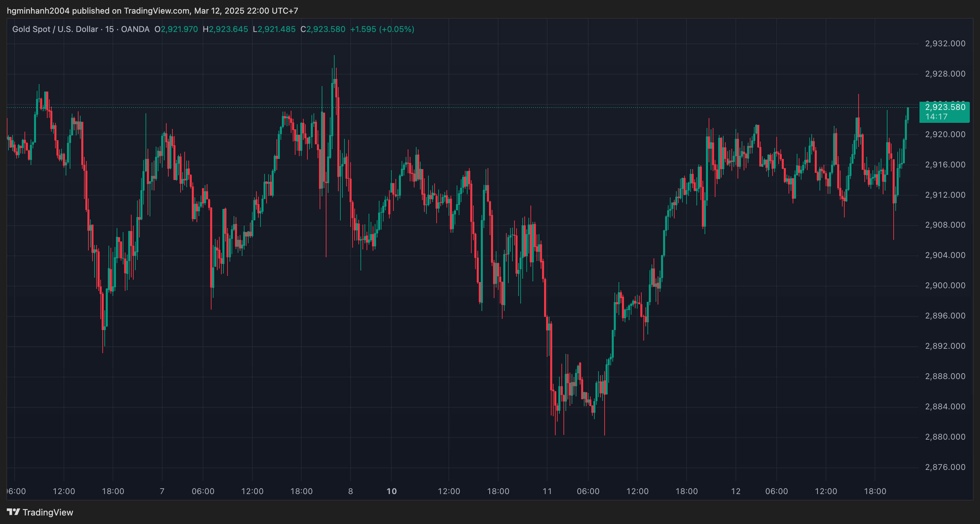Click the date label 12 on time axis
This screenshot has height=524, width=980.
736,491
